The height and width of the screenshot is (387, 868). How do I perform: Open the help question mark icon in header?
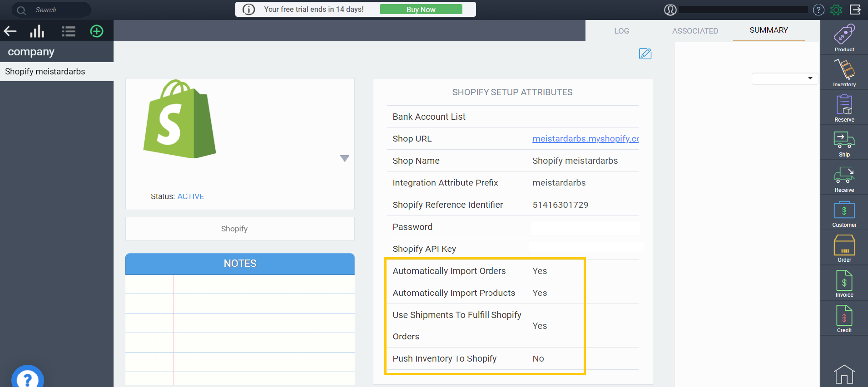click(818, 10)
